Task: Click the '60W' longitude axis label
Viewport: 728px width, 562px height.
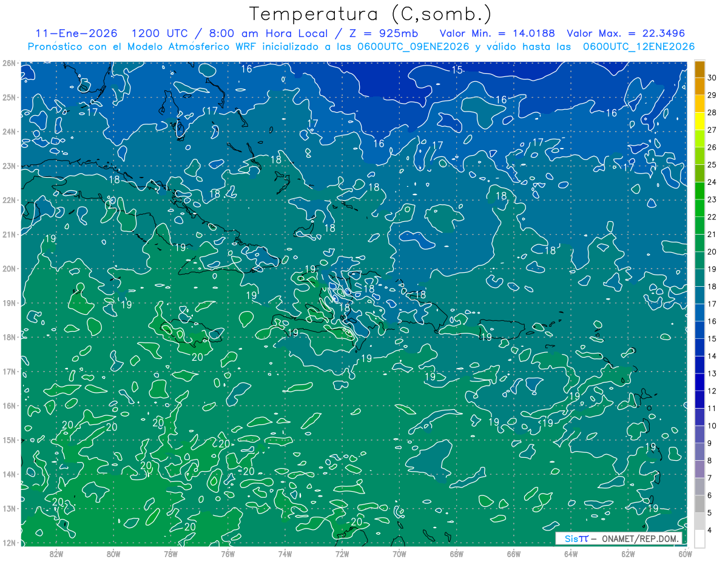Action: 686,554
